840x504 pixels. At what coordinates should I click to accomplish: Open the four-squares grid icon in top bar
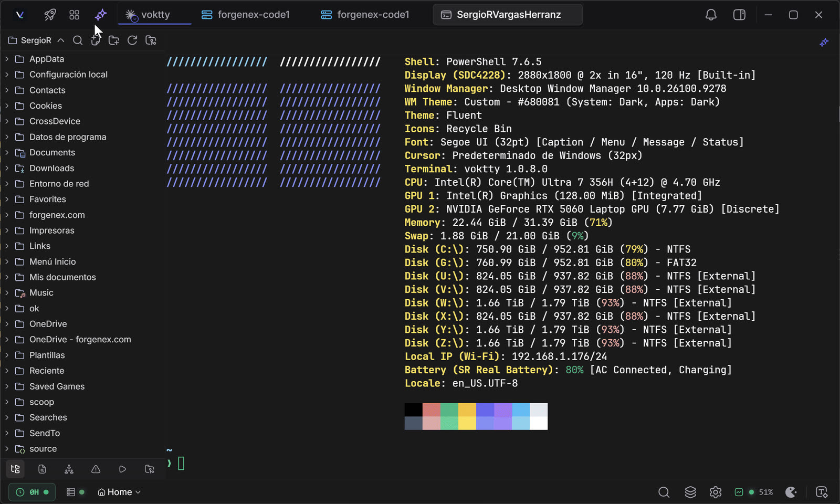pyautogui.click(x=75, y=15)
